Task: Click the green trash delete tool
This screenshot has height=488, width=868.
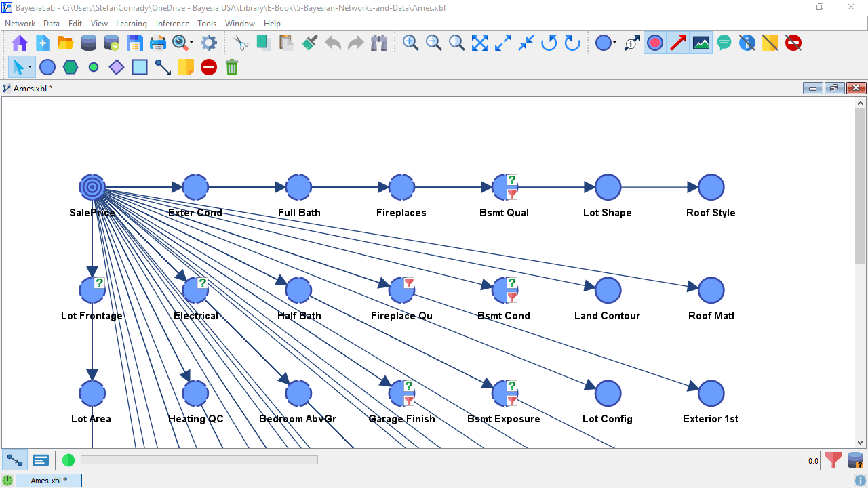Action: (x=232, y=67)
